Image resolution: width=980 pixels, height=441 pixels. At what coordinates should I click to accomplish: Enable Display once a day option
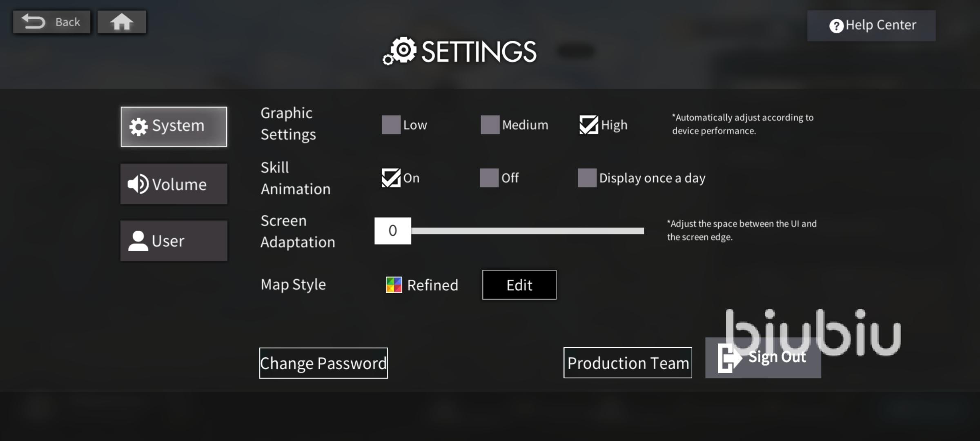pos(587,178)
